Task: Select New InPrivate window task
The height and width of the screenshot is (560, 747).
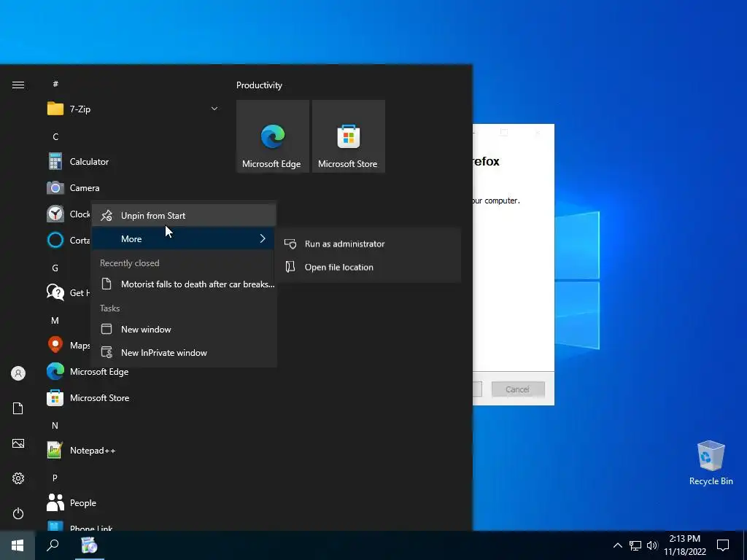Action: [184, 353]
